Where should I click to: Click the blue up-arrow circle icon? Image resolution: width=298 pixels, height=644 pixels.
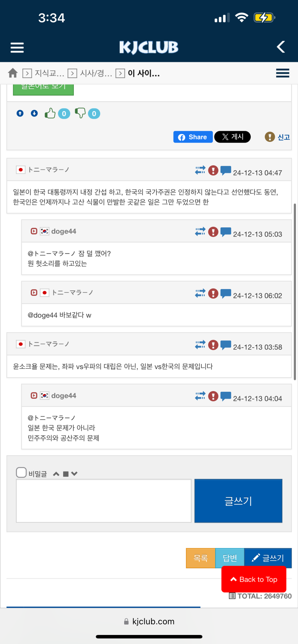20,113
